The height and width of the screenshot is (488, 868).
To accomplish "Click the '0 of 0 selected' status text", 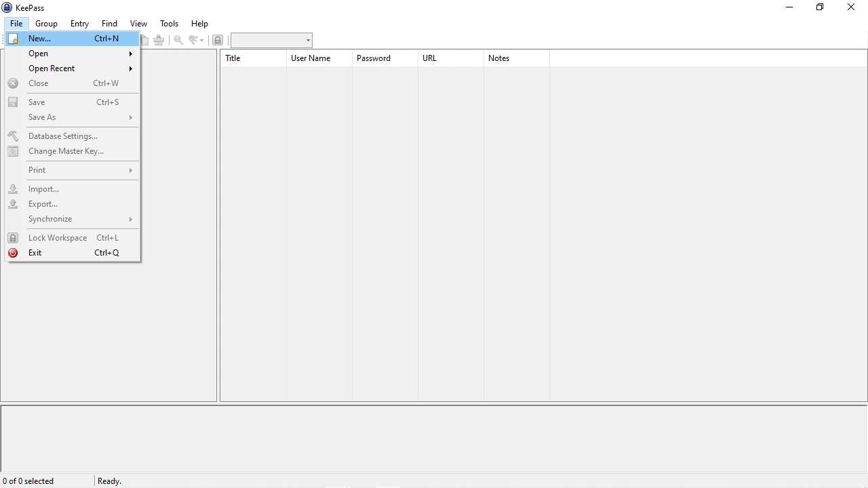I will tap(28, 481).
